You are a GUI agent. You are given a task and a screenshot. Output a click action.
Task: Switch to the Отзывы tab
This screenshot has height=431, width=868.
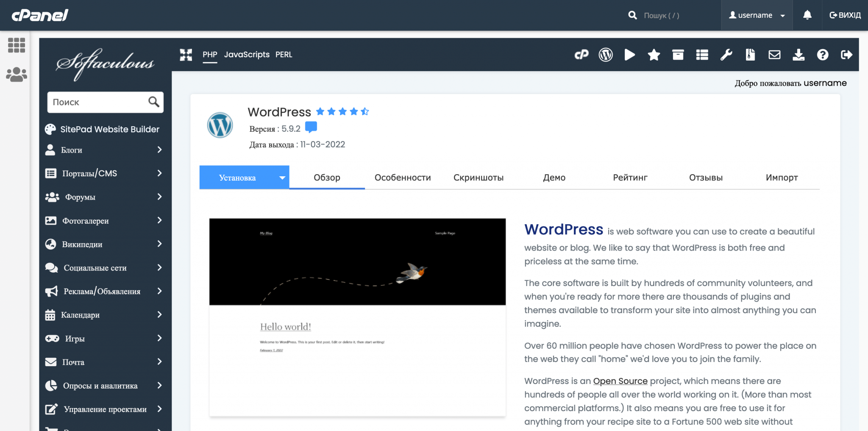[705, 178]
